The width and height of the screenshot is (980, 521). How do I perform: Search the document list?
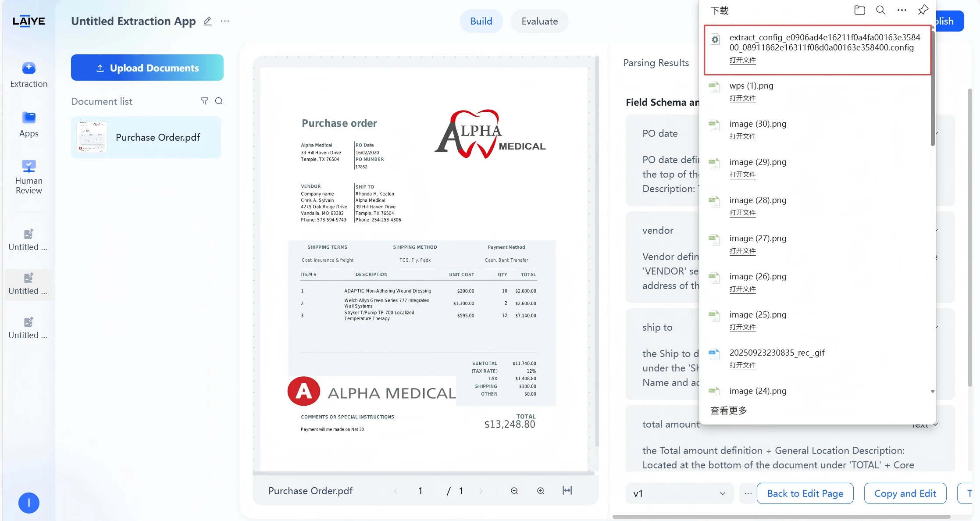[219, 101]
